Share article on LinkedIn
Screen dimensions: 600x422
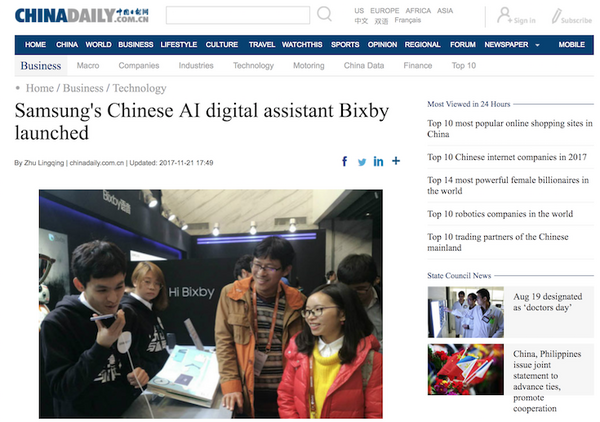pyautogui.click(x=379, y=162)
